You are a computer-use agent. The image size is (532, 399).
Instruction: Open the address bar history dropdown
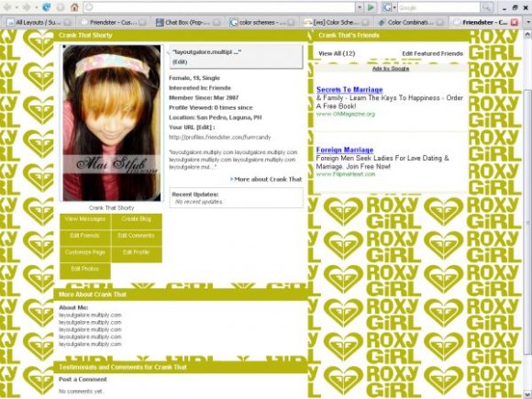tap(360, 7)
